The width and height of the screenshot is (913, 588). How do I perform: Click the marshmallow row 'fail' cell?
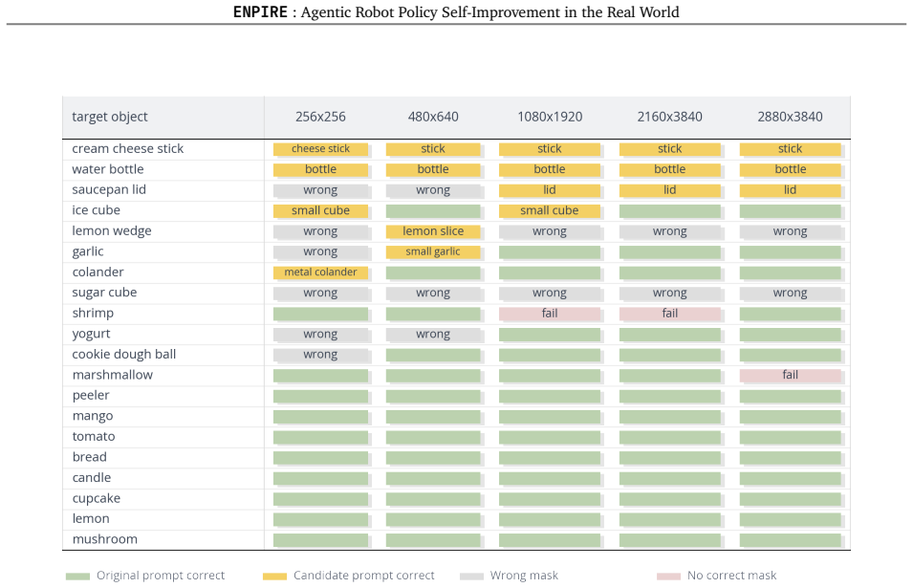(790, 376)
